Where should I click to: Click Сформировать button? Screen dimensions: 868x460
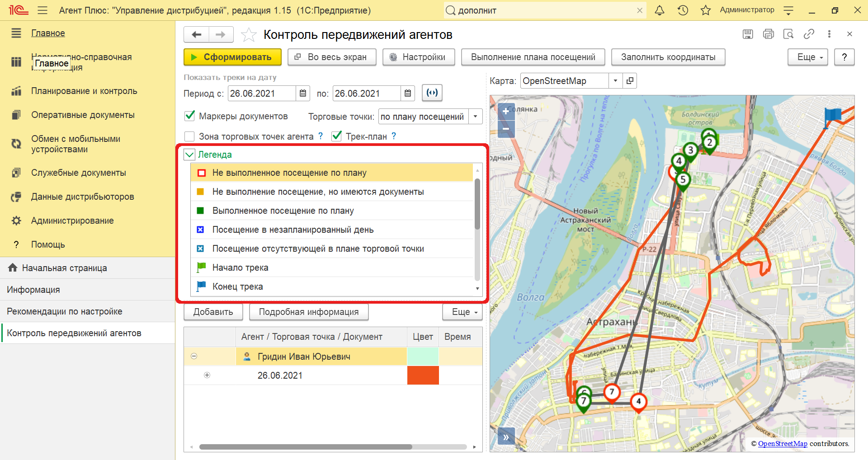(x=232, y=57)
